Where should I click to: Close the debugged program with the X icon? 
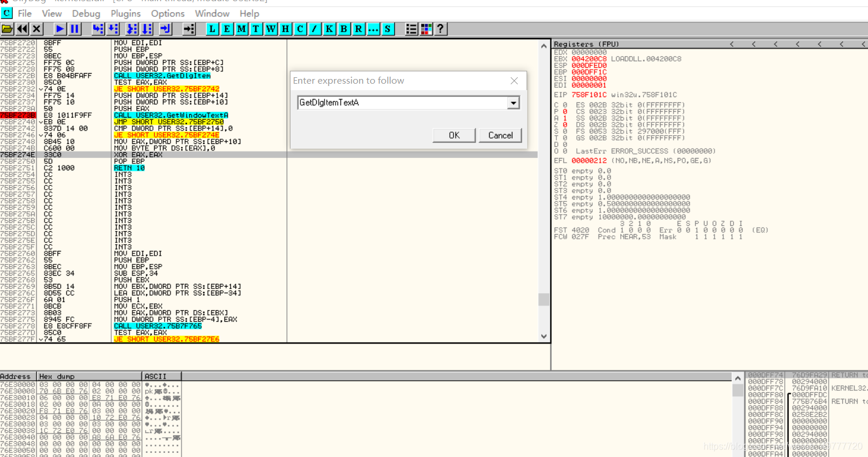[37, 29]
